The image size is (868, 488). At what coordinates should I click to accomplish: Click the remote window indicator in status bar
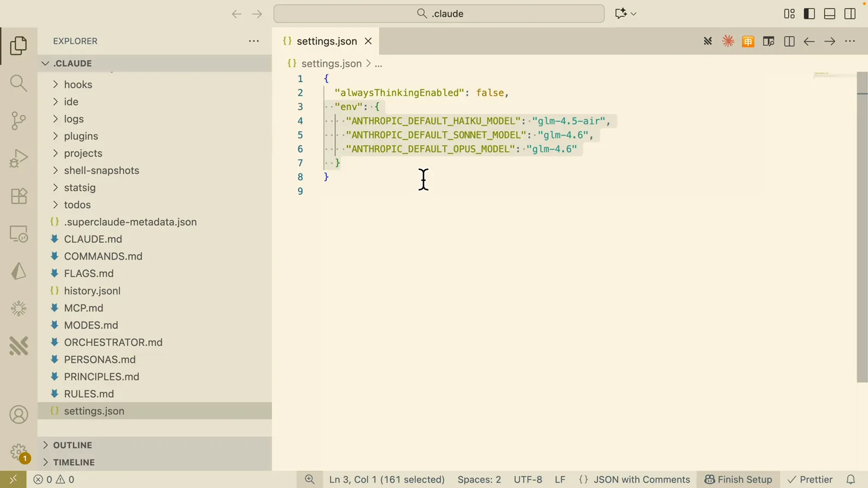[x=13, y=479]
